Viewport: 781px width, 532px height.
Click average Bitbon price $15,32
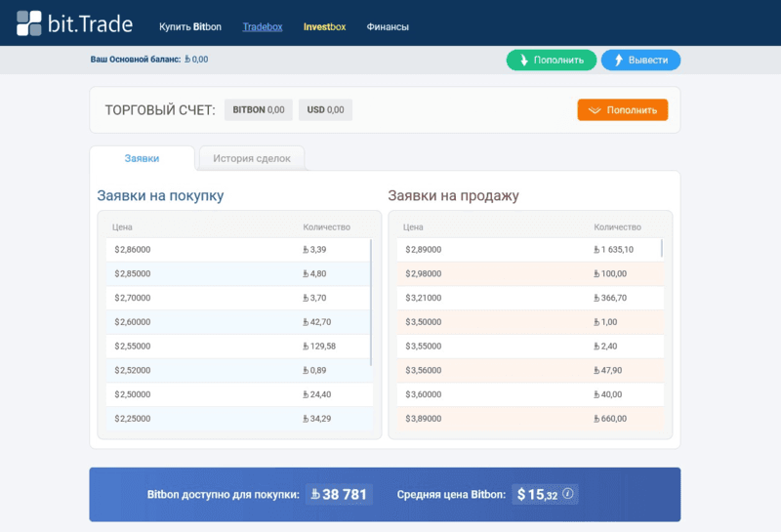pos(537,494)
